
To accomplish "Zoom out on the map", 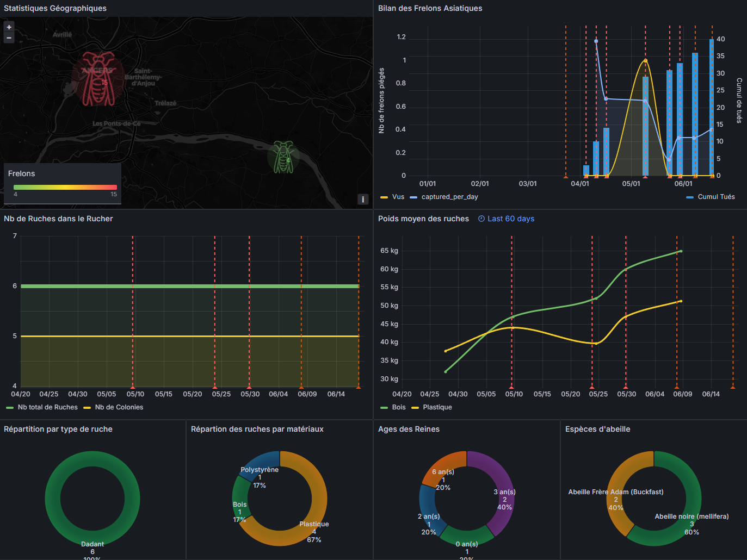I will (9, 38).
